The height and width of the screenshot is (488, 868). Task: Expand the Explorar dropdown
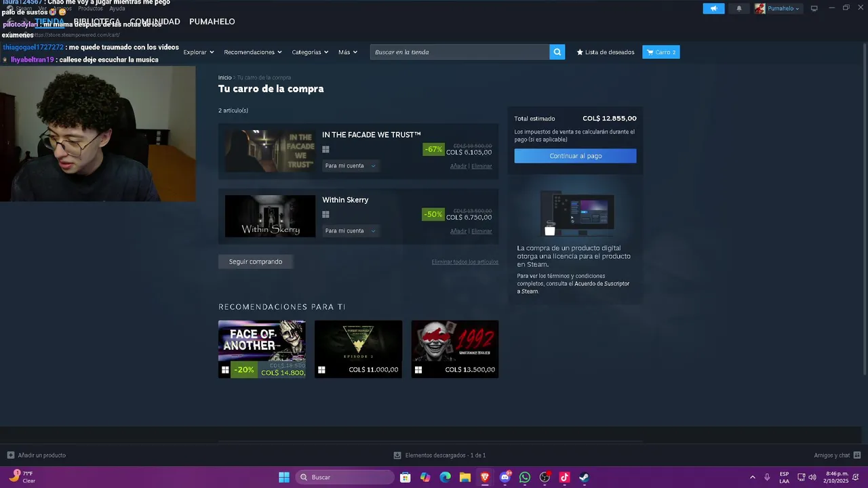coord(199,52)
